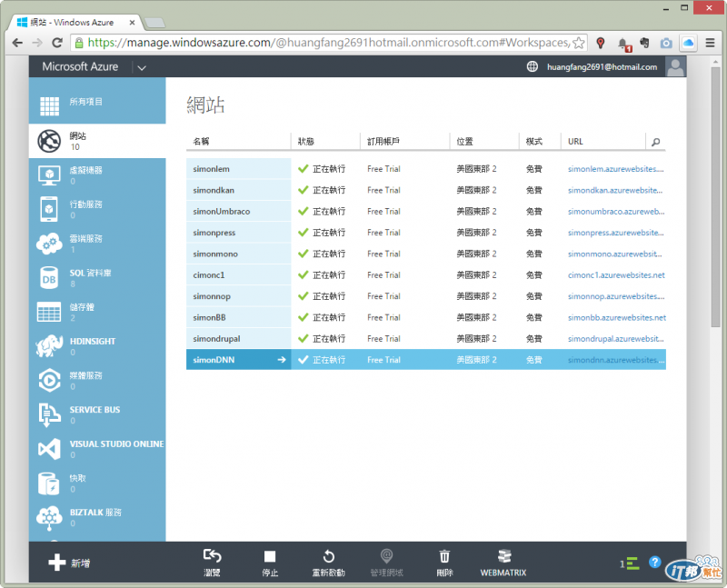
Task: Click the Chrome address bar URL
Action: (x=328, y=43)
